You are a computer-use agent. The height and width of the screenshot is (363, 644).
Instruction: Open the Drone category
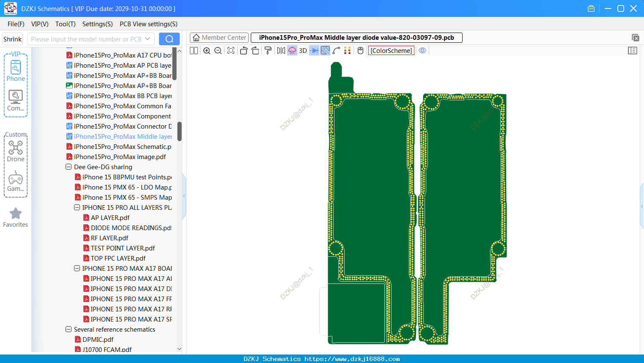pos(16,151)
